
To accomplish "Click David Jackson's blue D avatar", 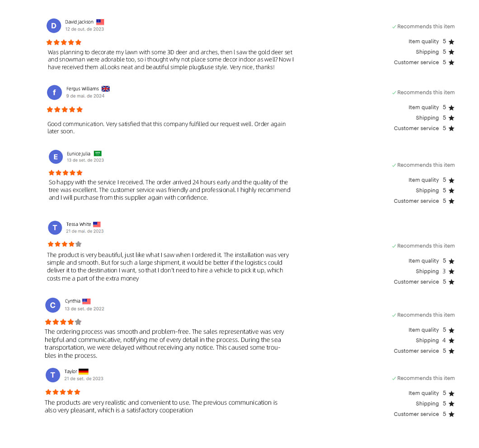I will click(54, 26).
